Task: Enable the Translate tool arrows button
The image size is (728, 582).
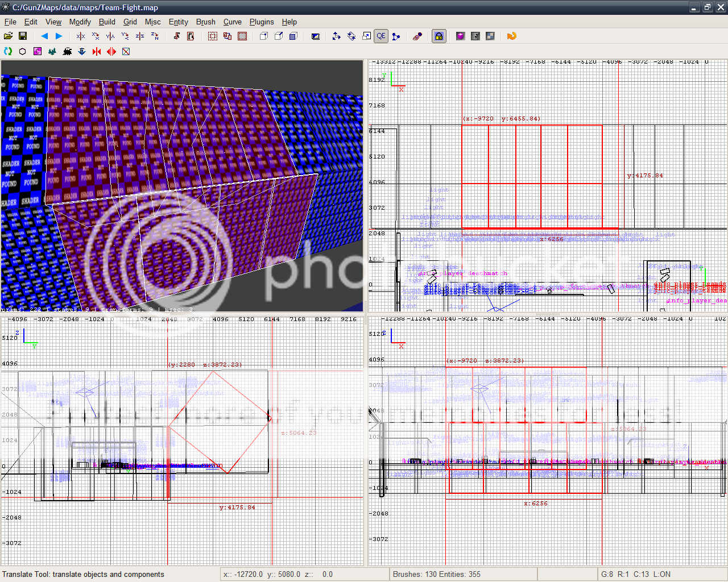Action: pyautogui.click(x=336, y=36)
